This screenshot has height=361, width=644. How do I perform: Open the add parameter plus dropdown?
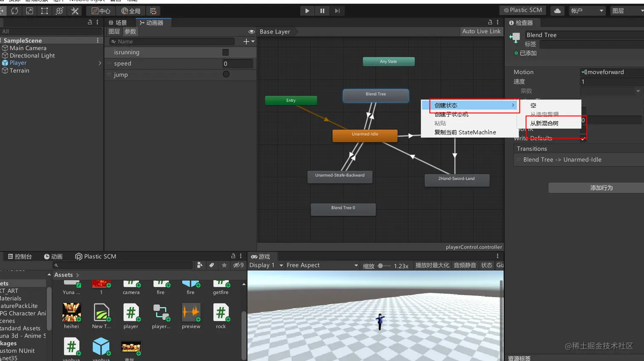click(x=249, y=41)
